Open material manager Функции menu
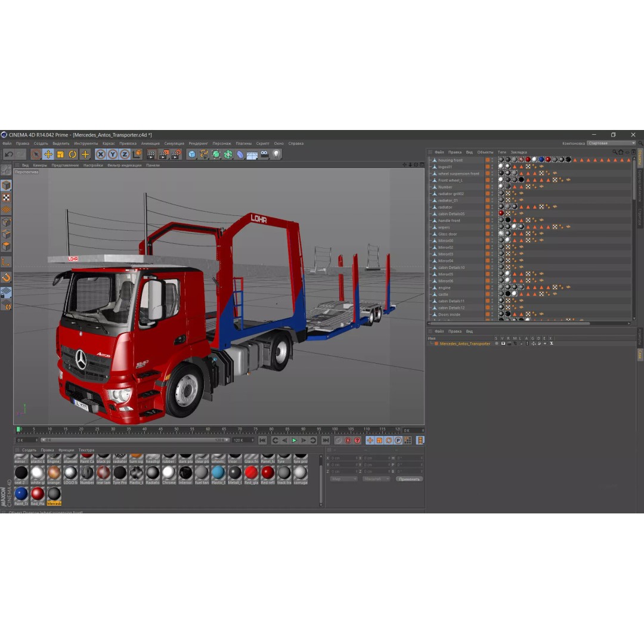The height and width of the screenshot is (644, 644). pyautogui.click(x=66, y=450)
